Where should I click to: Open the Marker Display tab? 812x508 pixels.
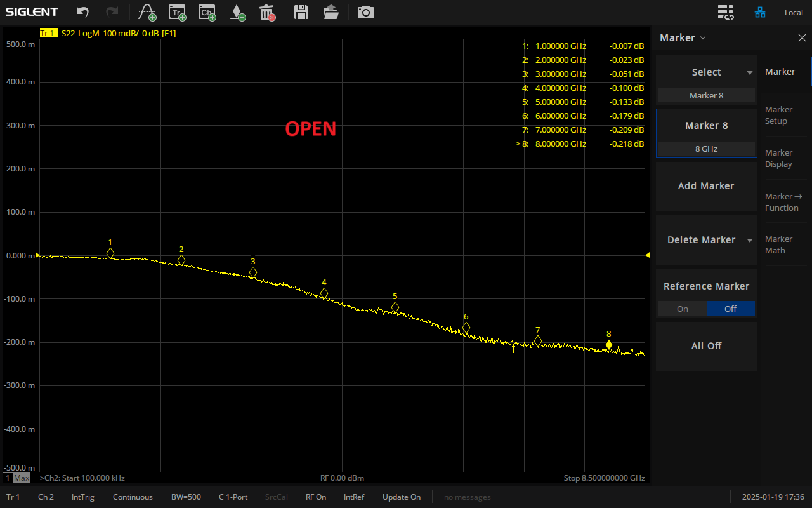[x=778, y=158]
